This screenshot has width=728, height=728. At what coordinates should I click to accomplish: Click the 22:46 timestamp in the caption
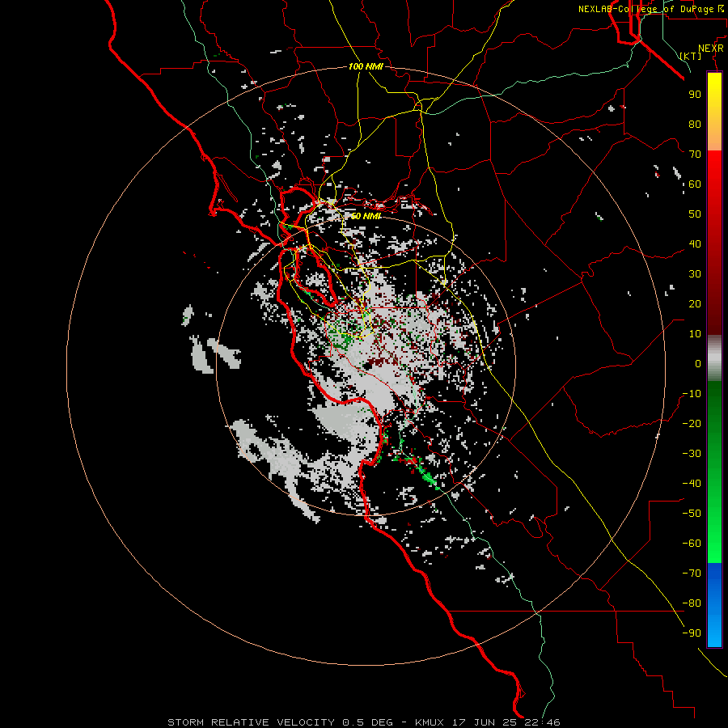pyautogui.click(x=543, y=722)
